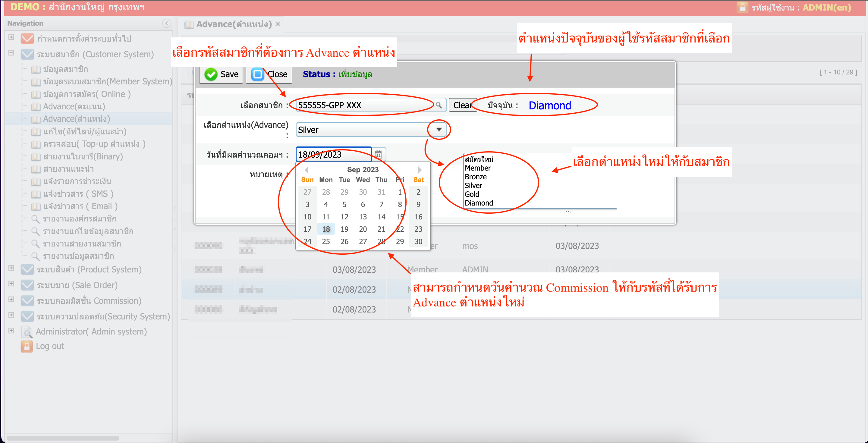The height and width of the screenshot is (443, 868).
Task: Pick day 20 in the Sep 2023 calendar
Action: click(x=363, y=229)
